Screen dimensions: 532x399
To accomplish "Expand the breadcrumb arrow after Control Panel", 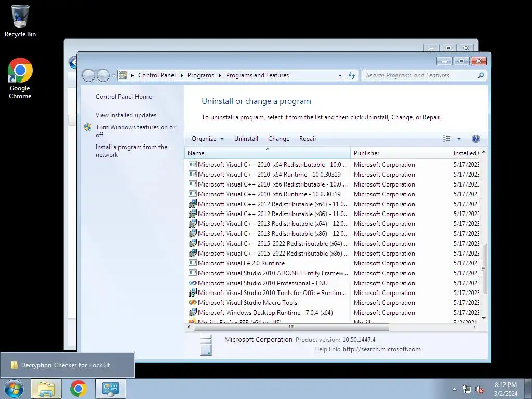I will pyautogui.click(x=181, y=75).
